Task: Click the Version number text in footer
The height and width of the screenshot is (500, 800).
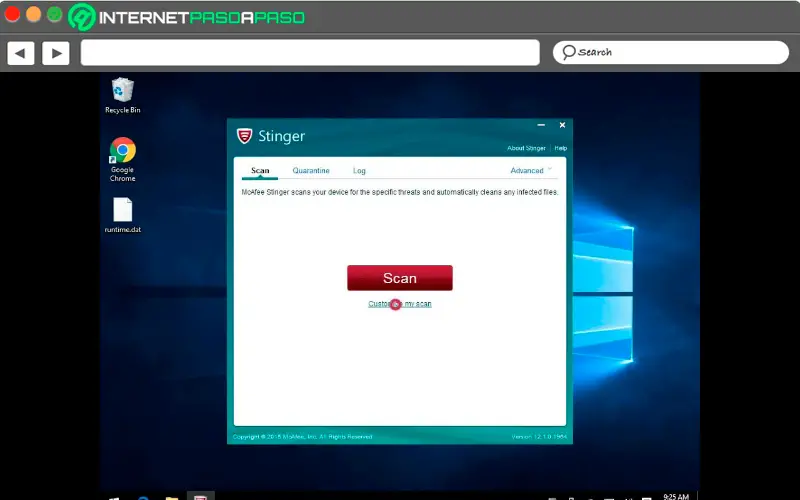Action: pos(539,437)
